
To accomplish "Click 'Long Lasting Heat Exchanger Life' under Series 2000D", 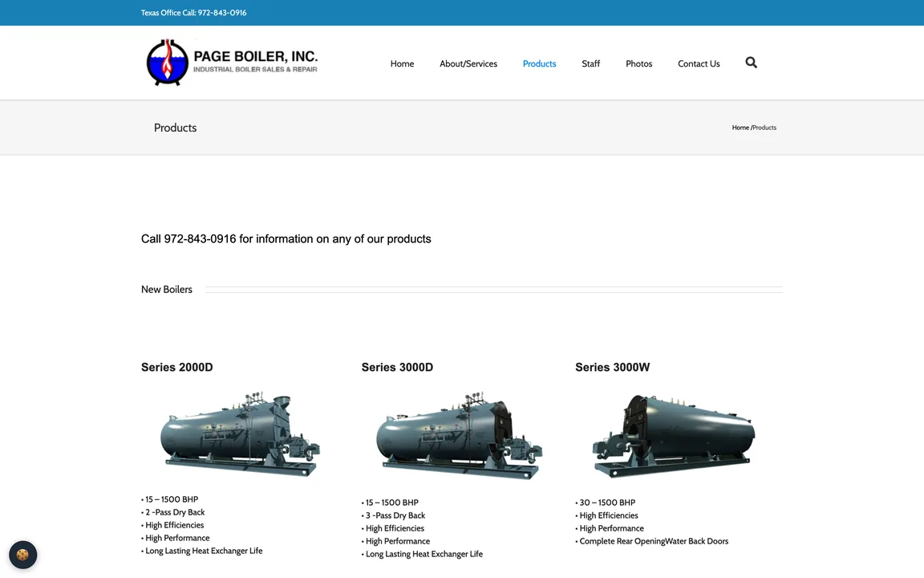I will pyautogui.click(x=204, y=551).
